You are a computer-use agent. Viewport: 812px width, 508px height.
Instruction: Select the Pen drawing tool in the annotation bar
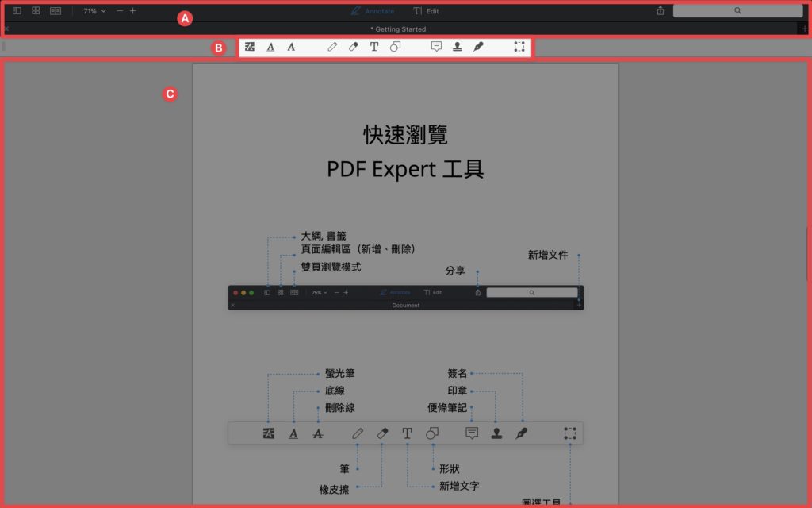coord(332,47)
